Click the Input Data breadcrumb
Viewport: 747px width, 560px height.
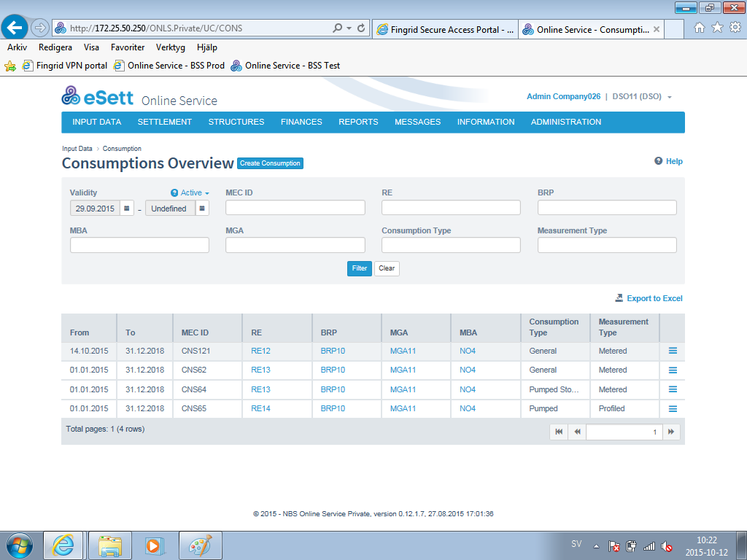pyautogui.click(x=77, y=149)
